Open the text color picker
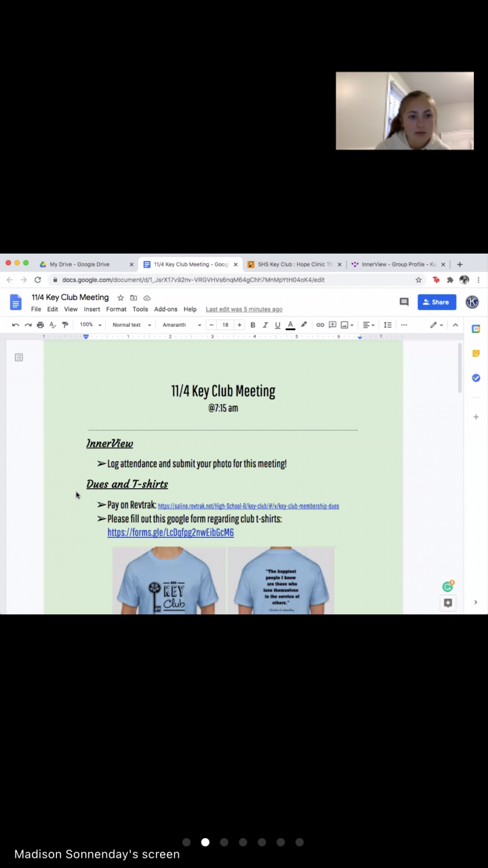The image size is (488, 868). (290, 325)
